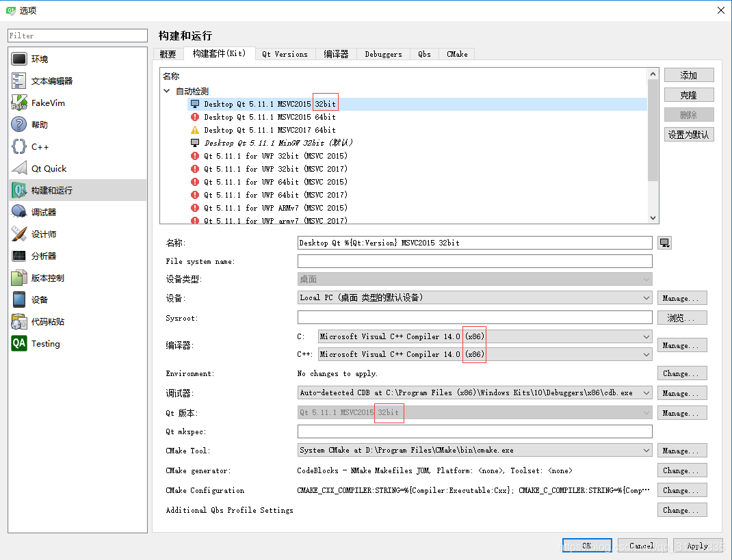Viewport: 732px width, 560px height.
Task: Click the 设置为默认 button
Action: tap(689, 134)
